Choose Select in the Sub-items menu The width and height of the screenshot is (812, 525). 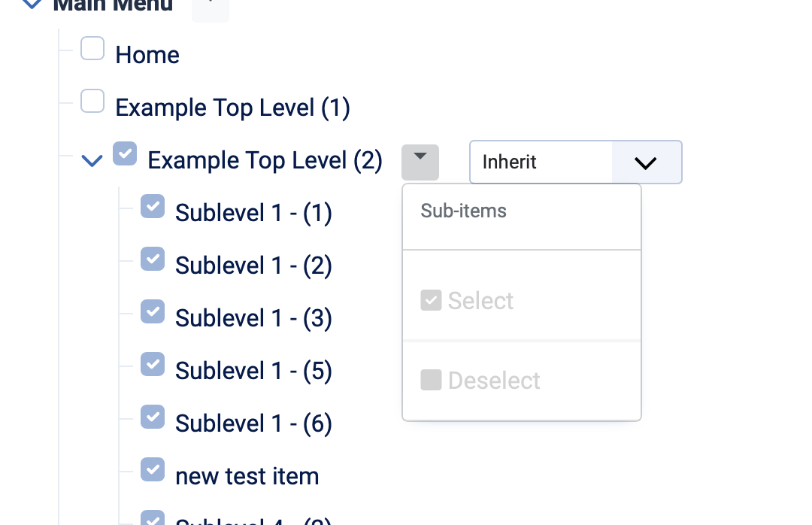coord(467,301)
